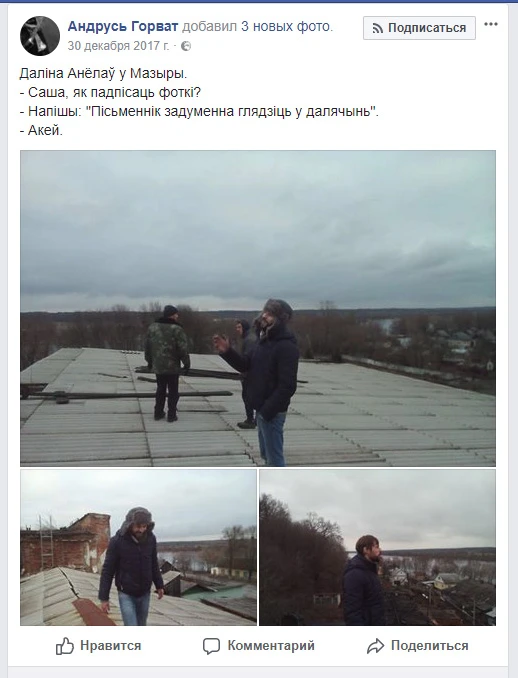
Task: Subscribe using the Подписаться button
Action: (x=419, y=28)
